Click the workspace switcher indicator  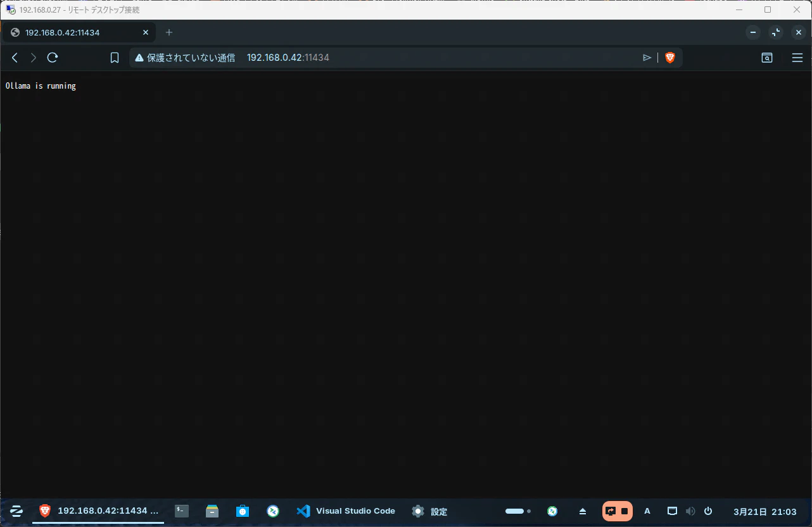point(518,511)
